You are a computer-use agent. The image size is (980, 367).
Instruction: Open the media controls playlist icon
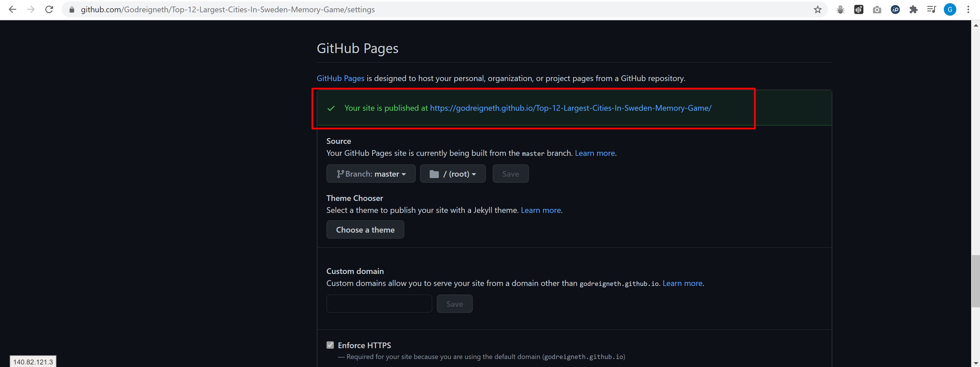[931, 9]
